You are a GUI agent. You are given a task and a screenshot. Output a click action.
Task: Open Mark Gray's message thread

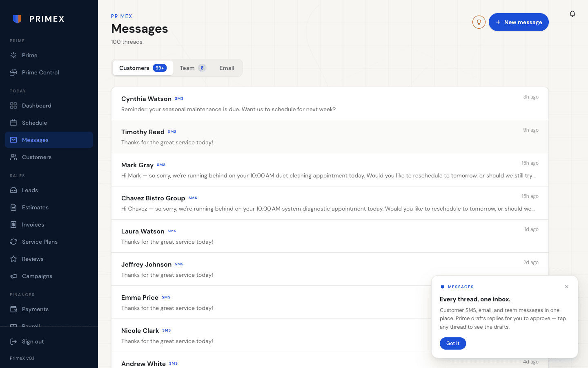[330, 170]
